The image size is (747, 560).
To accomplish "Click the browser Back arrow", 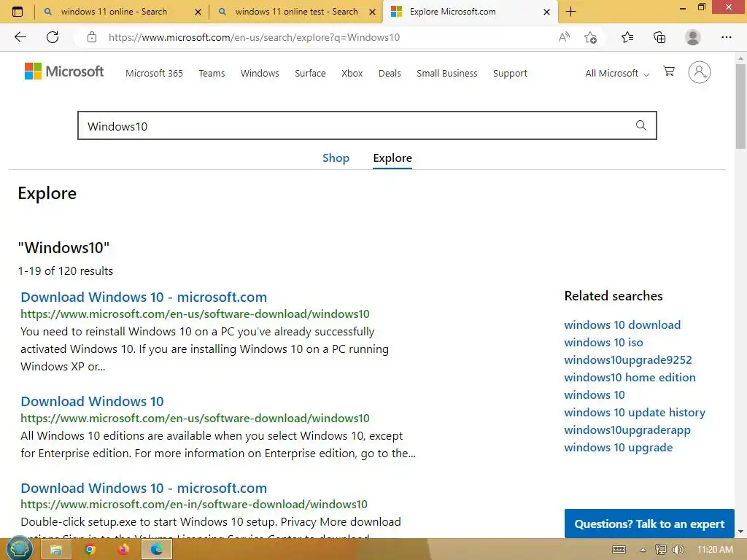I will [x=20, y=37].
